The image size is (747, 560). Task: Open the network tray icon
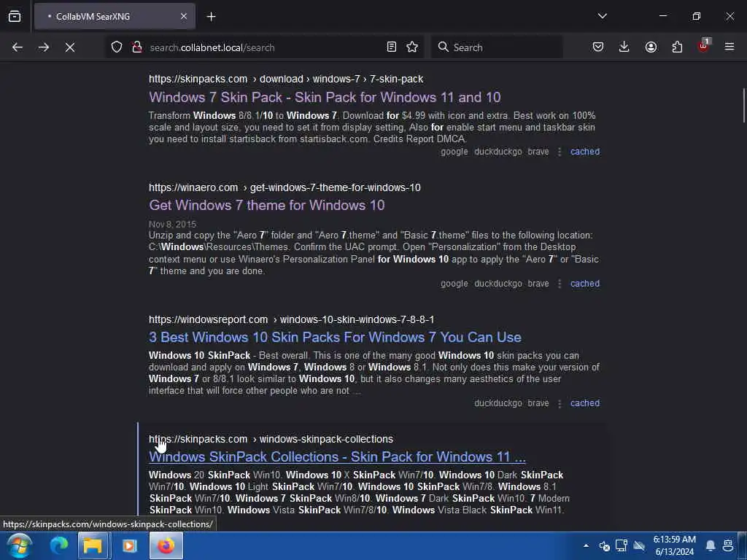(x=622, y=545)
